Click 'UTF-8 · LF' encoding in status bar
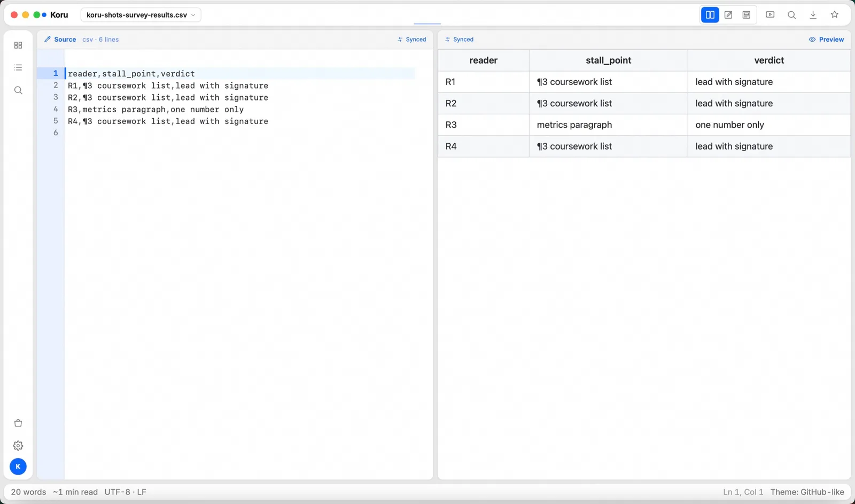 pyautogui.click(x=125, y=492)
